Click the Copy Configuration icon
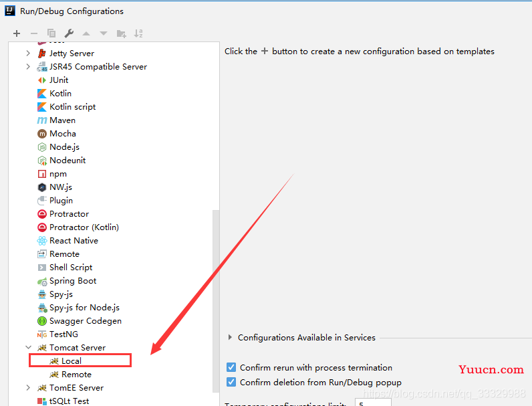The height and width of the screenshot is (406, 532). point(51,33)
